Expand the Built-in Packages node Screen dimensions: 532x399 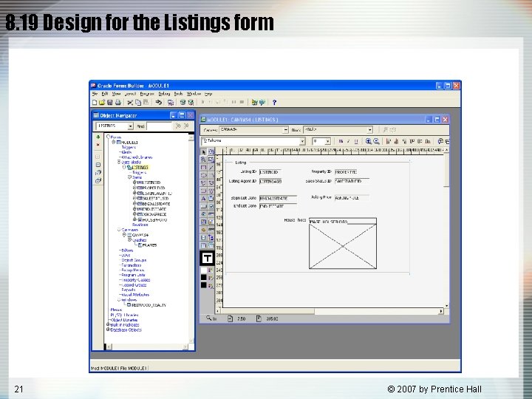(x=108, y=324)
